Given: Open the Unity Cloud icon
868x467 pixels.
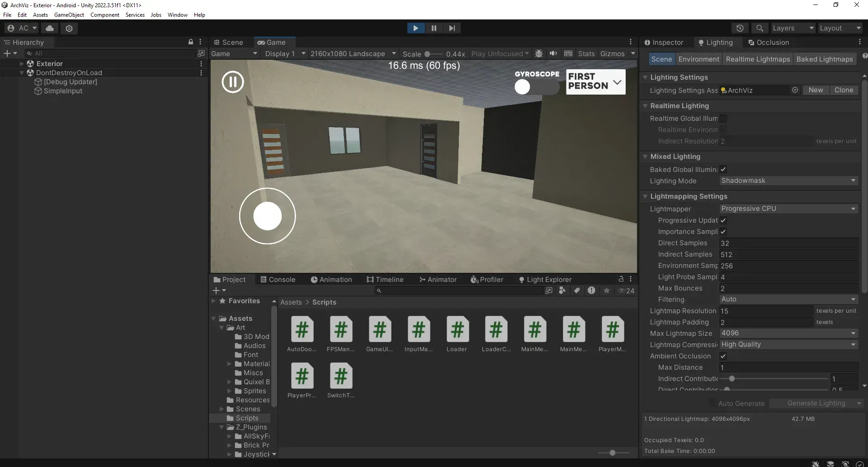Looking at the screenshot, I should tap(50, 28).
